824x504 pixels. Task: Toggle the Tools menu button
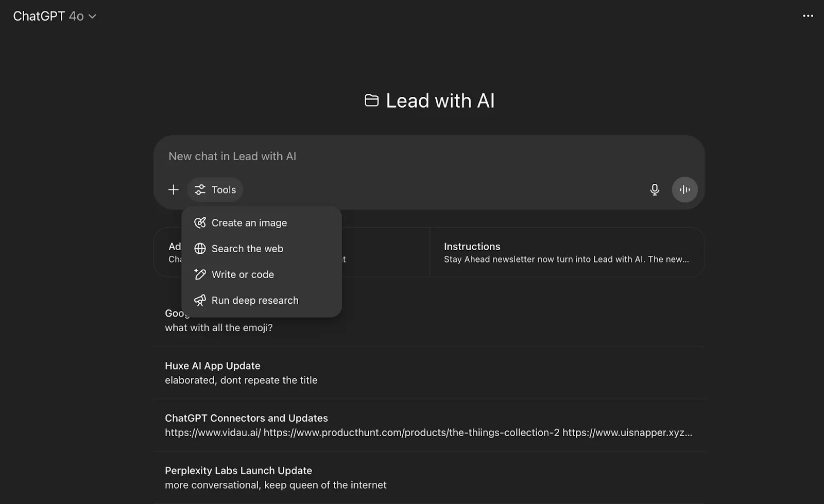[215, 190]
